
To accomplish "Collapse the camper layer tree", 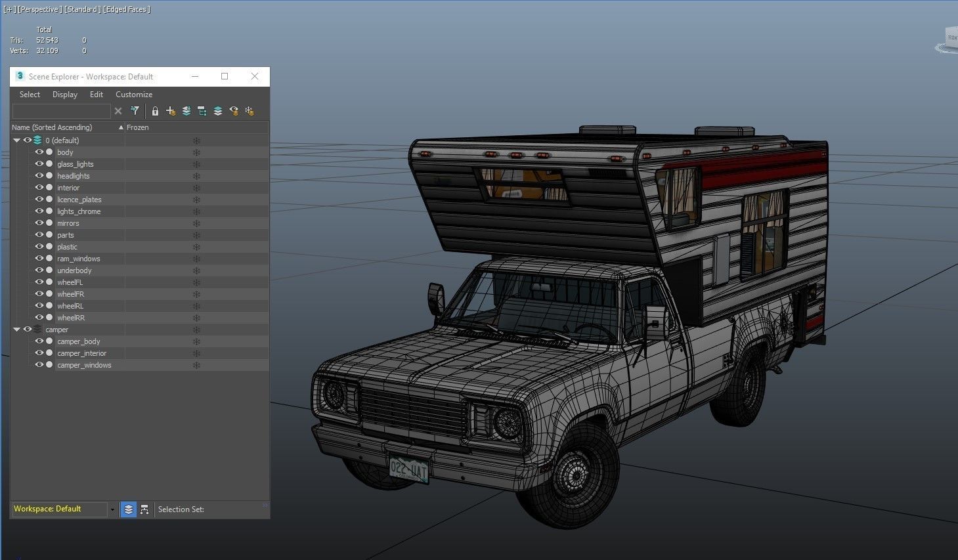I will (16, 330).
